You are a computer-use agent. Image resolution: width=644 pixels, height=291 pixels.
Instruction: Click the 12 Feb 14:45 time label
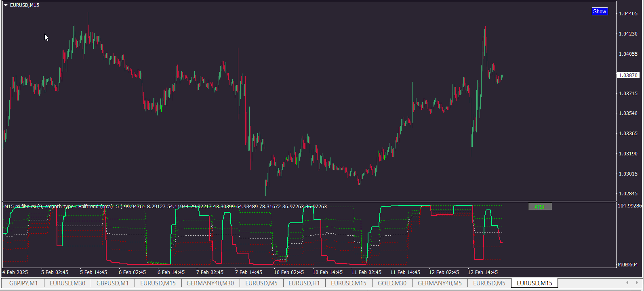483,272
